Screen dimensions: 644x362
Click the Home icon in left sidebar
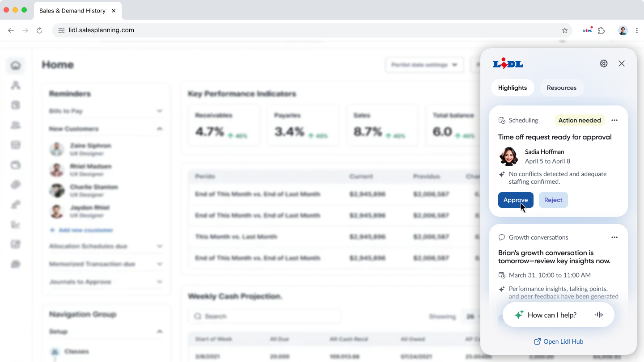click(16, 66)
